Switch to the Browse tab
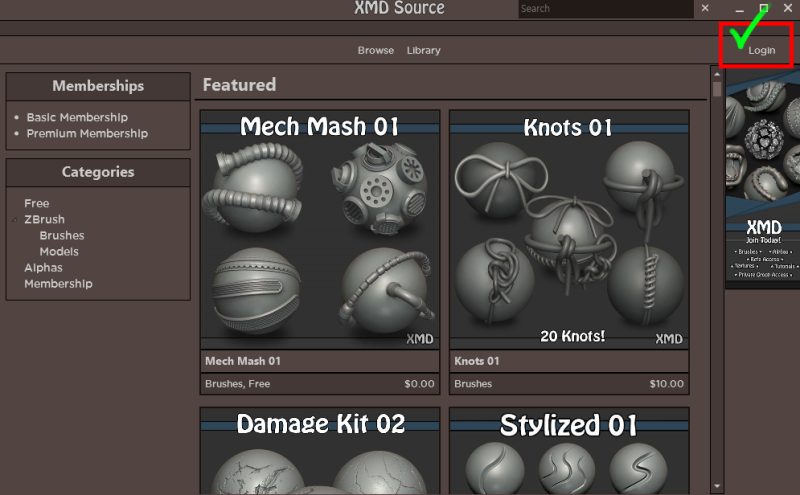The height and width of the screenshot is (495, 800). (x=376, y=51)
